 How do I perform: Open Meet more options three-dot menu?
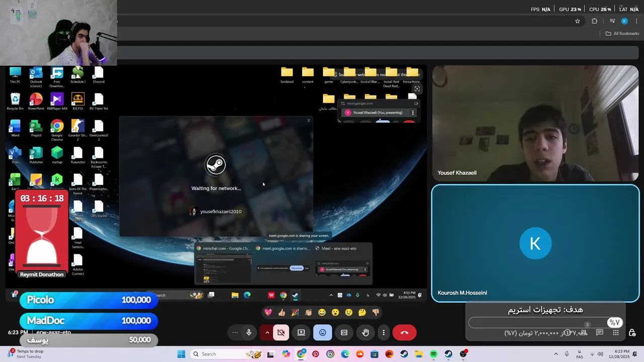(x=383, y=332)
